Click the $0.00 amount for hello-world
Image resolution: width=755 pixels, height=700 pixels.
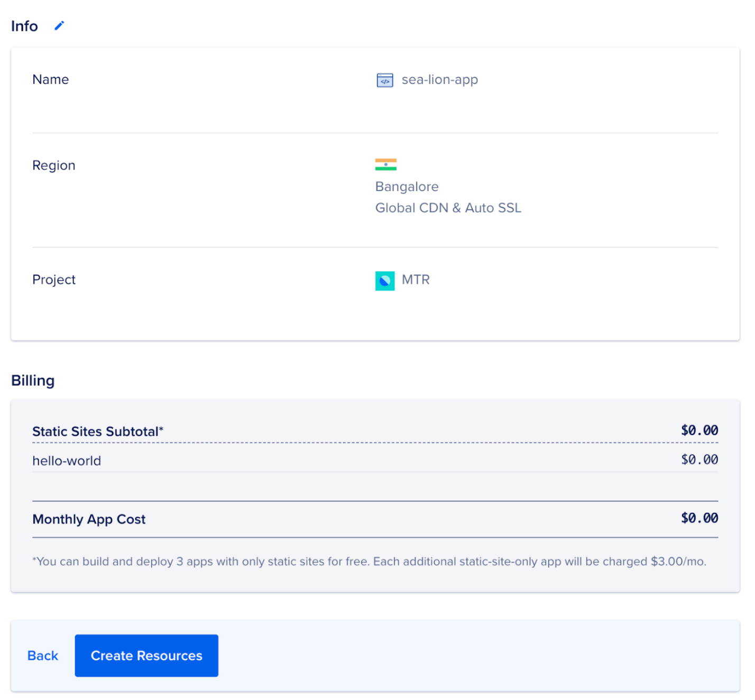699,459
